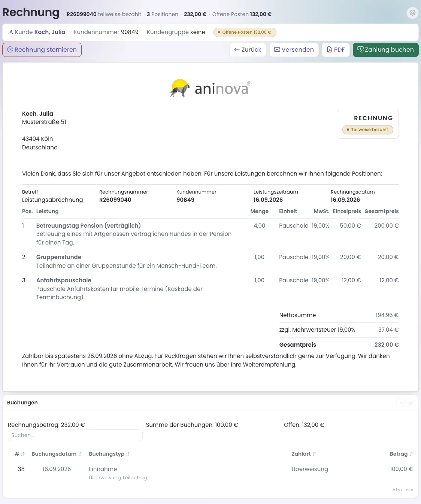The width and height of the screenshot is (421, 504).
Task: Sort bookings by Buchungstyp
Action: (x=109, y=454)
